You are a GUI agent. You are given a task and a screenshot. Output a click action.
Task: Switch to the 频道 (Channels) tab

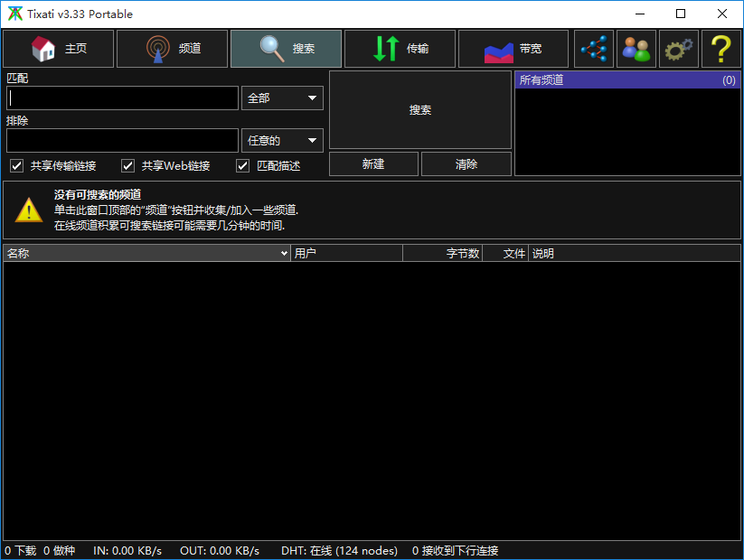coord(173,49)
